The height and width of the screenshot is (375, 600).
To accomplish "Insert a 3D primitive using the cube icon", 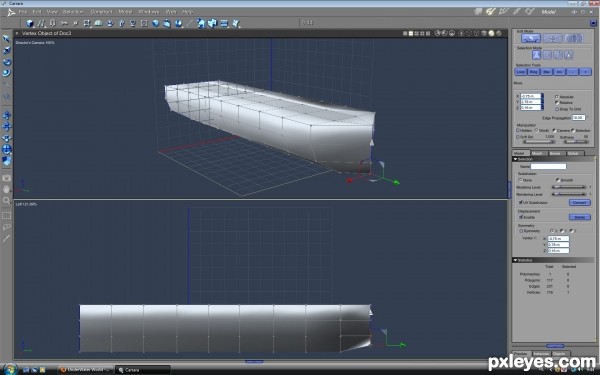I will 30,23.
